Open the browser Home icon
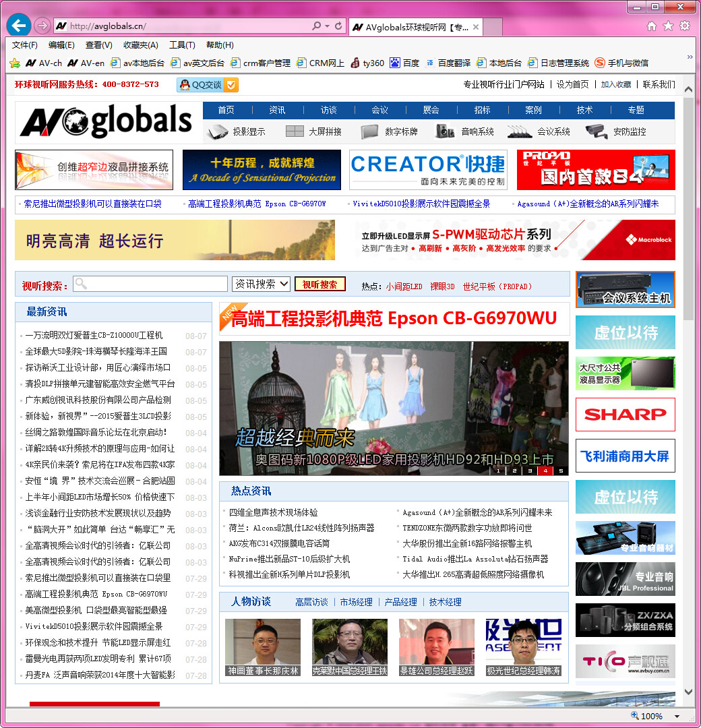Screen dimensions: 701x728 coord(652,26)
